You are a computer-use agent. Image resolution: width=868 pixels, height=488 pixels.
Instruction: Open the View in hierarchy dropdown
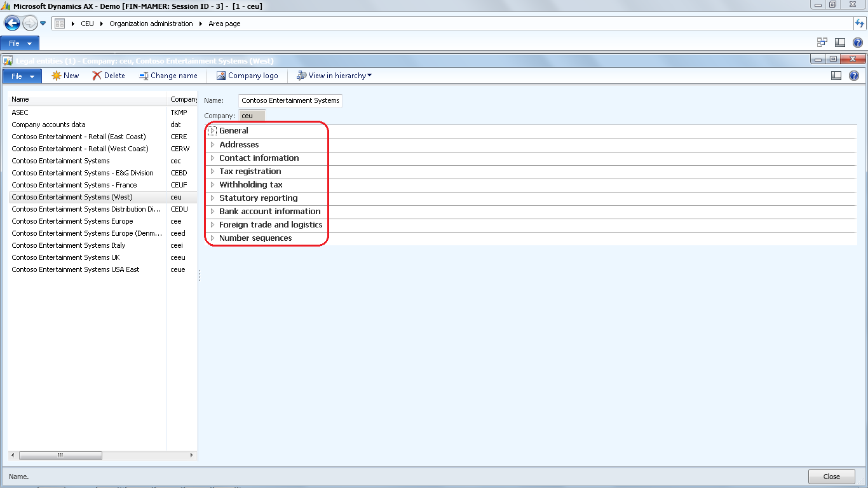click(334, 76)
